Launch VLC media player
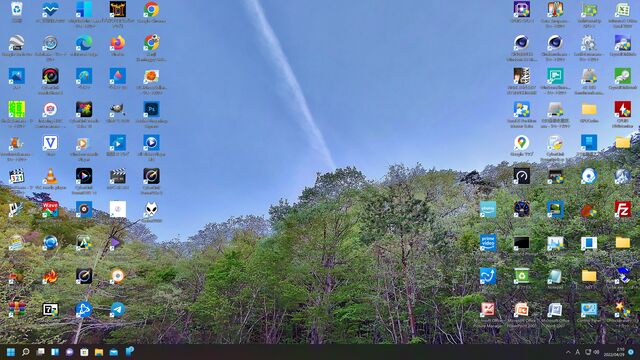This screenshot has height=360, width=640. [x=50, y=176]
